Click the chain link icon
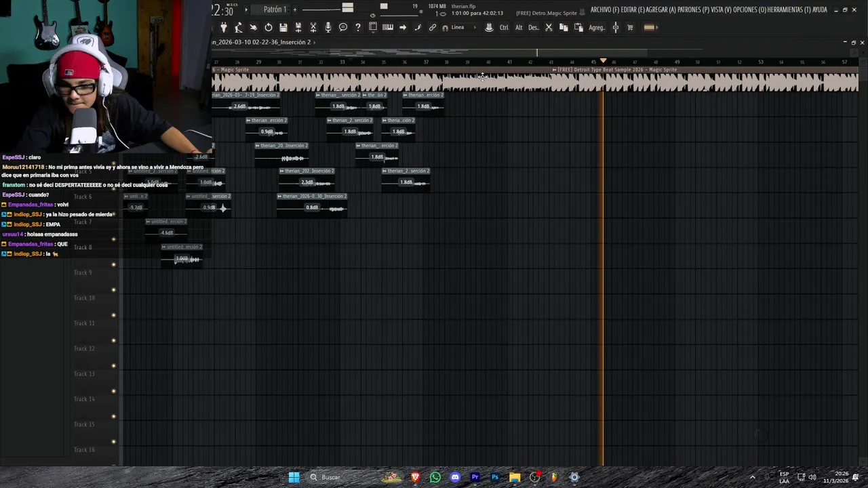868x488 pixels. point(433,27)
